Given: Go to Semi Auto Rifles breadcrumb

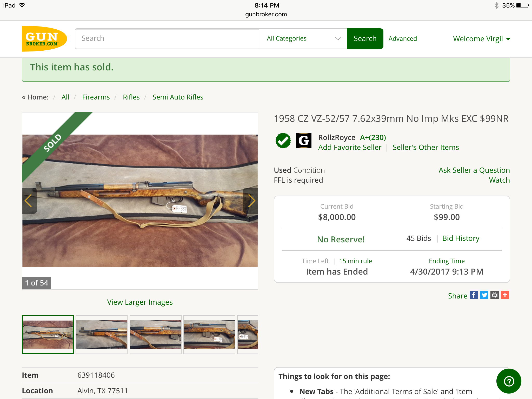Looking at the screenshot, I should (x=178, y=97).
